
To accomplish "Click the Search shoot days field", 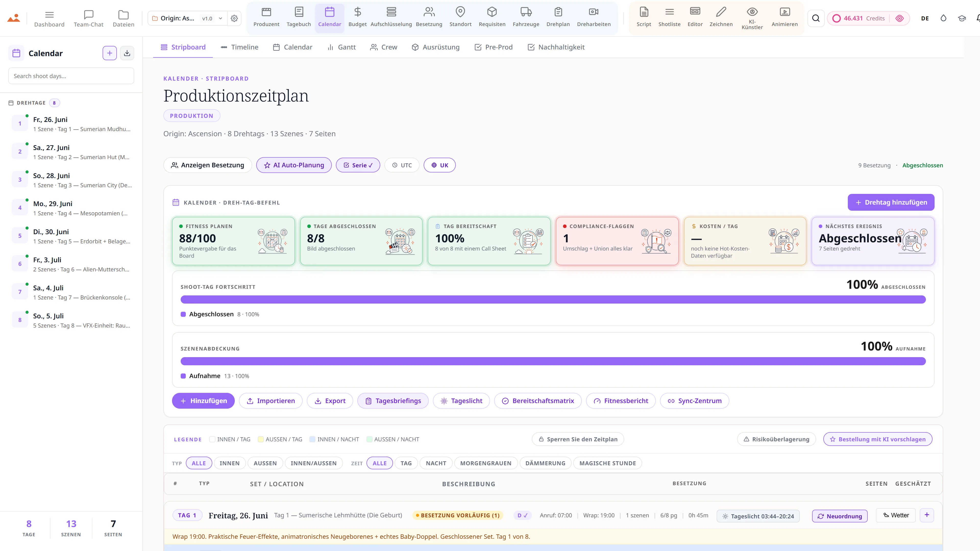I will click(71, 76).
